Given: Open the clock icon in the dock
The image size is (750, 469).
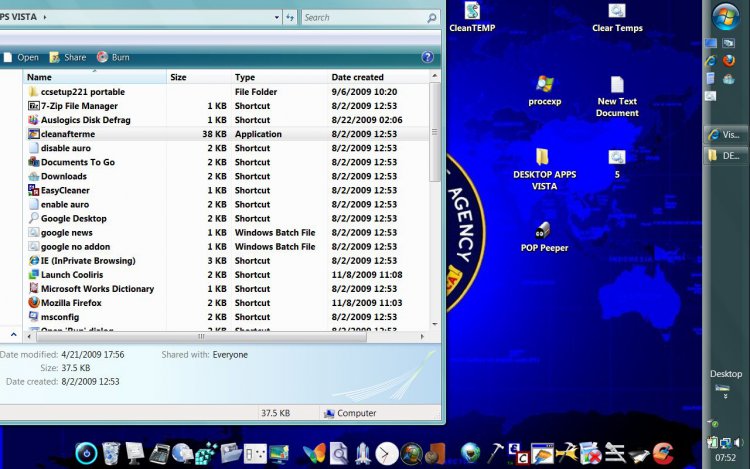Looking at the screenshot, I should (386, 453).
